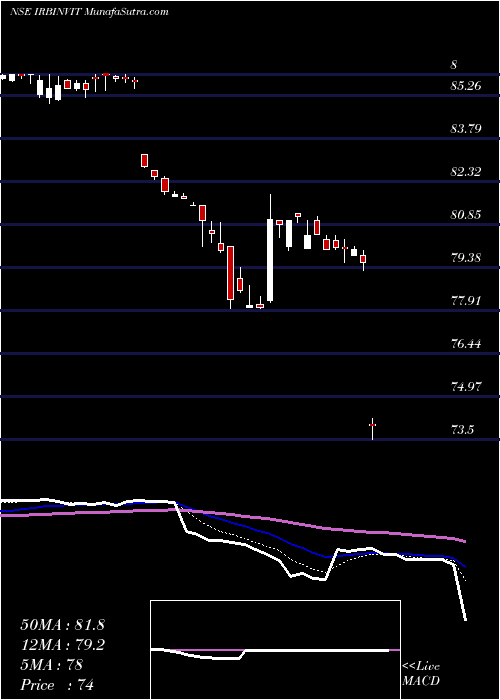
Task: Click the latest candle near 73.5
Action: click(x=372, y=429)
